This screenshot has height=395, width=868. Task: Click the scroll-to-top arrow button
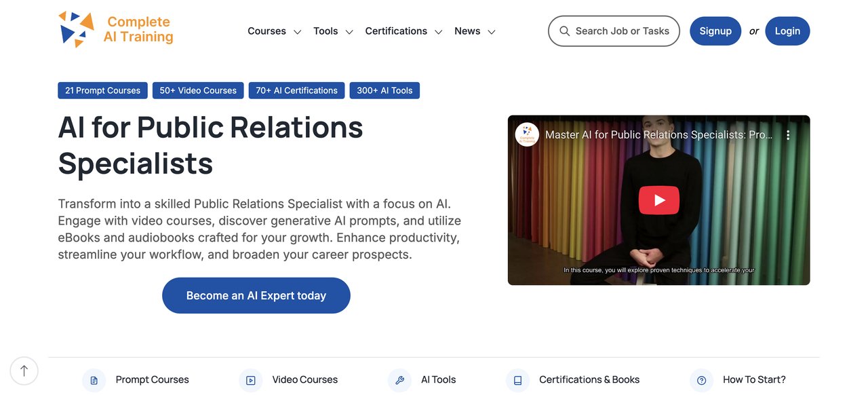tap(24, 371)
